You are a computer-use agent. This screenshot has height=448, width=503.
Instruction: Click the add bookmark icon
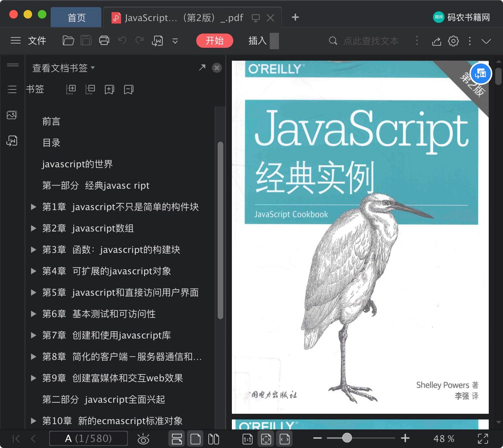pos(110,89)
